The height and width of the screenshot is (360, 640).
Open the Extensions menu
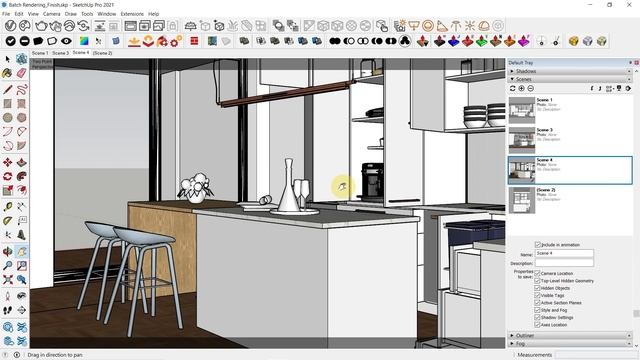point(132,14)
